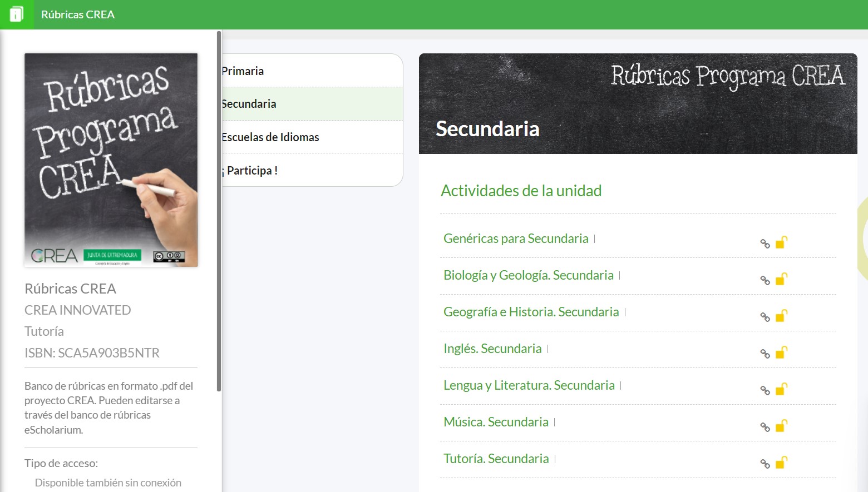Click the link icon for Música. Secundaria
868x492 pixels.
(765, 427)
